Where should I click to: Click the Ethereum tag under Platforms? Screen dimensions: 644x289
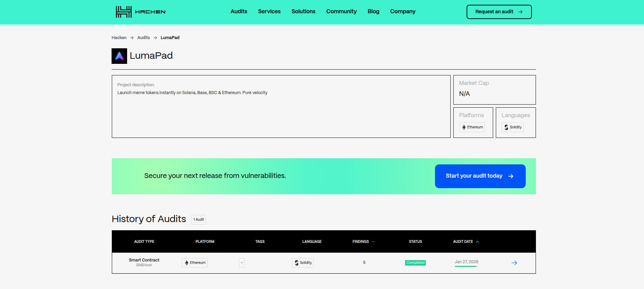472,127
